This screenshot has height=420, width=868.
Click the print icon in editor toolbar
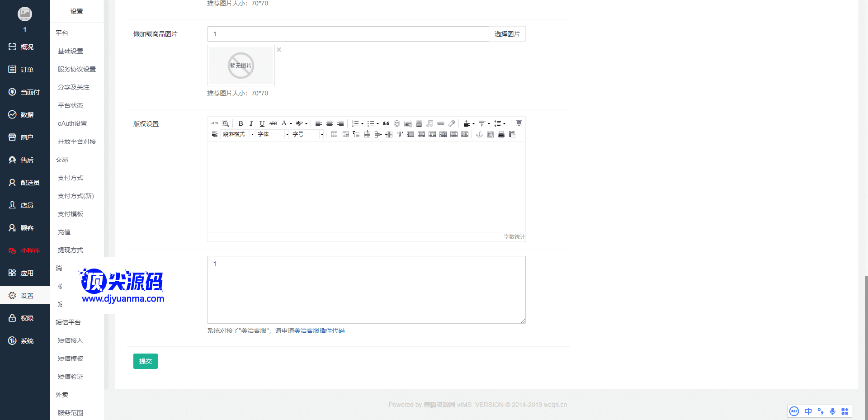pyautogui.click(x=501, y=134)
